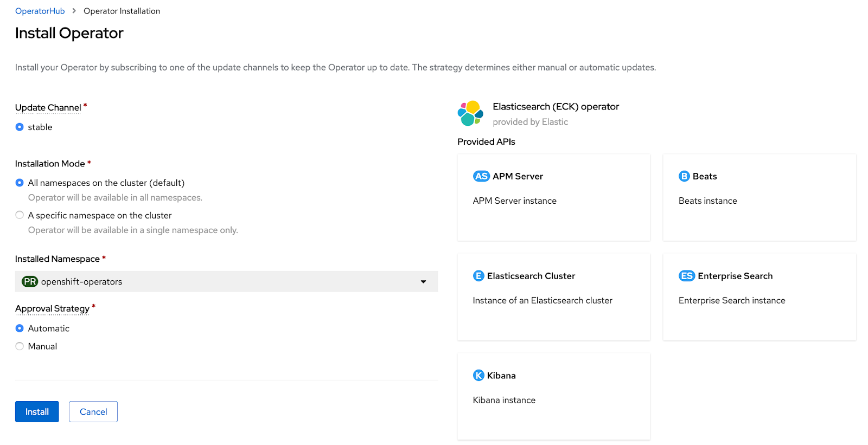Click the E badge icon for Elasticsearch Cluster
Viewport: 868px width, 445px height.
pos(478,276)
